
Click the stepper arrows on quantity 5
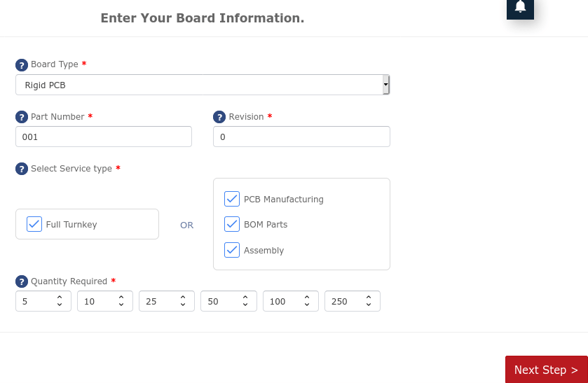pos(60,301)
